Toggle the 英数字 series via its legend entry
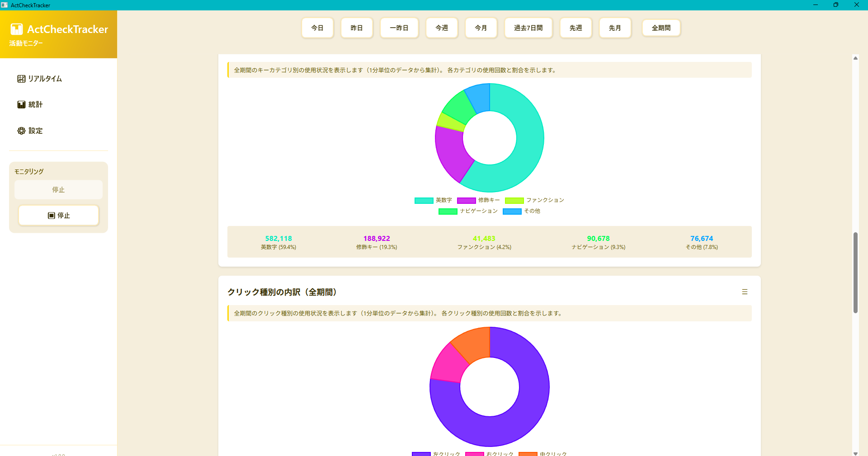This screenshot has height=456, width=868. click(433, 200)
